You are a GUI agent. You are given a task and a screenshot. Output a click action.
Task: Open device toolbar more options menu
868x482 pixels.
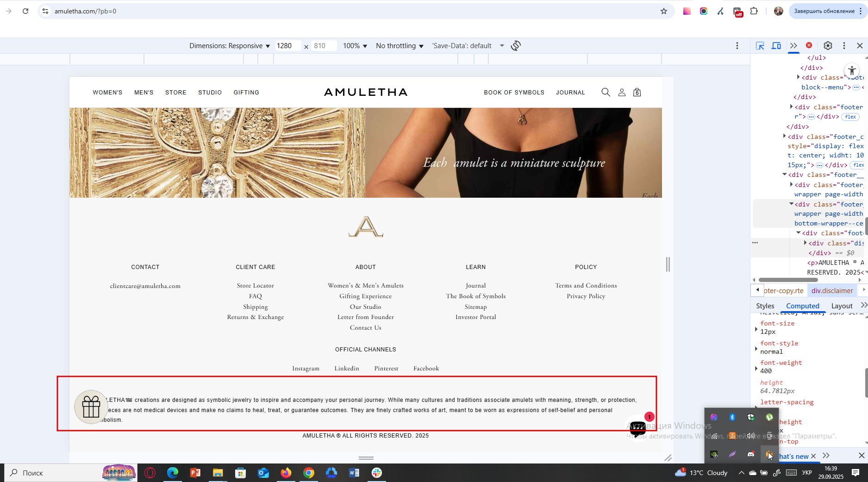coord(737,45)
